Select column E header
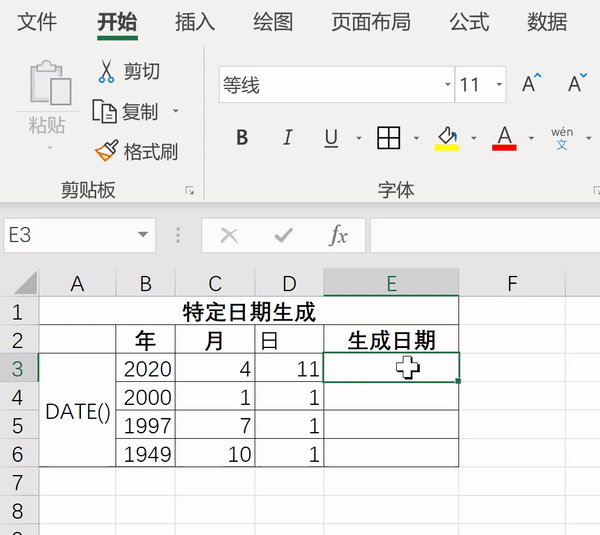600x535 pixels. pyautogui.click(x=391, y=282)
